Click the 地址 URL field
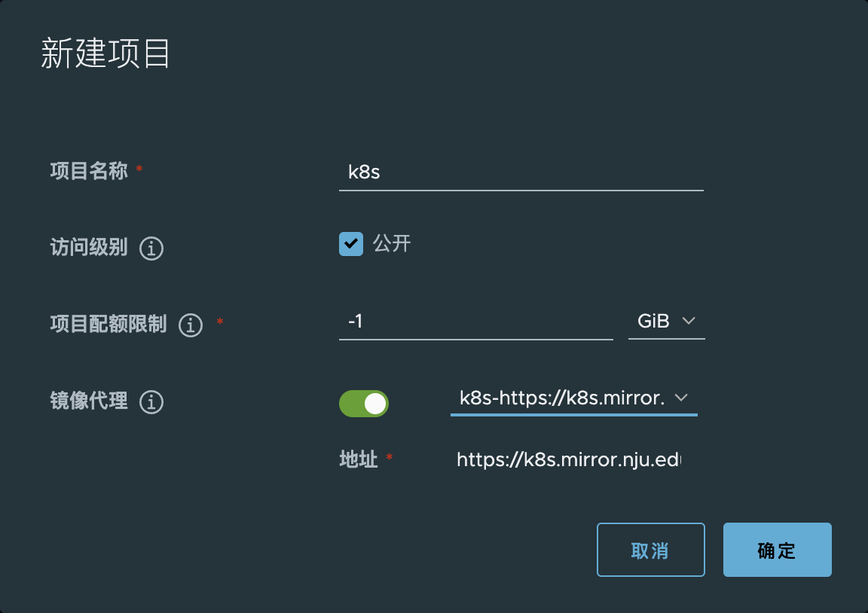Screen dimensions: 868x613 570,459
